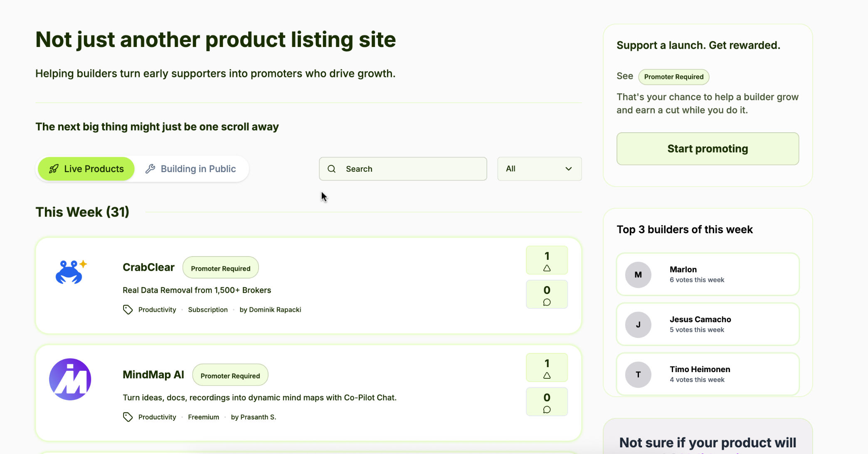Viewport: 868px width, 454px height.
Task: Click 'Support a launch. Get rewarded.' heading
Action: click(x=698, y=45)
